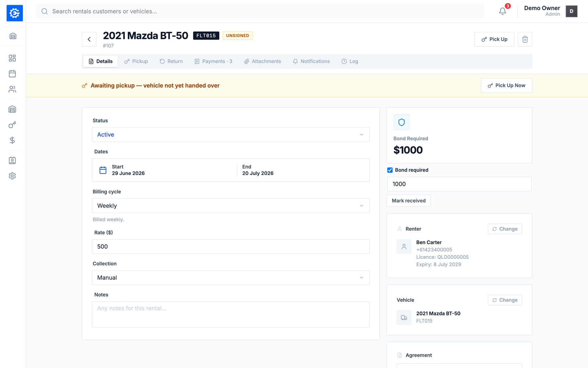Switch to the Return tab
The image size is (588, 368).
pyautogui.click(x=171, y=61)
